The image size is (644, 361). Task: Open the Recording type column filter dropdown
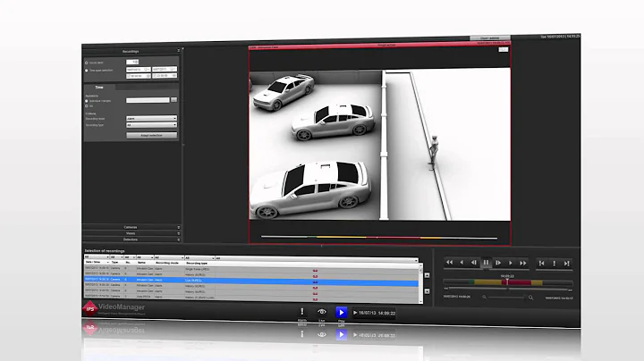point(199,258)
